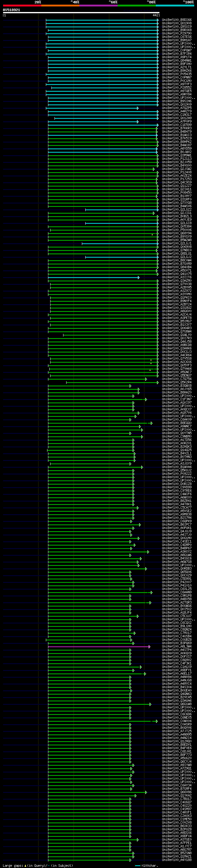Select the UniRef100_B9NYF4 label
The height and width of the screenshot is (868, 197).
pyautogui.click(x=177, y=301)
